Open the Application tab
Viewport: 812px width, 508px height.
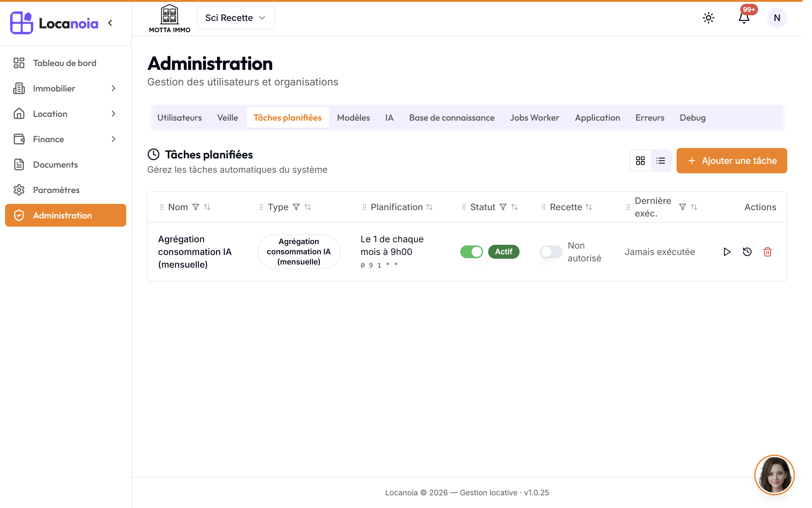[x=597, y=117]
